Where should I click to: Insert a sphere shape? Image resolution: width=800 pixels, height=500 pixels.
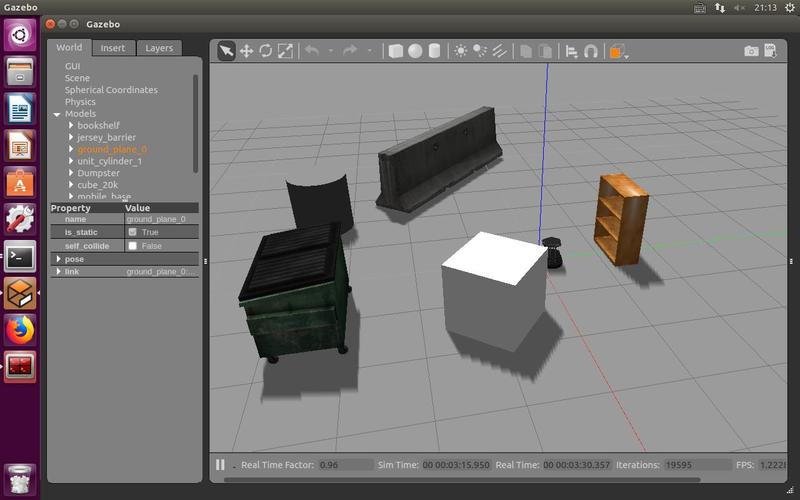click(415, 51)
